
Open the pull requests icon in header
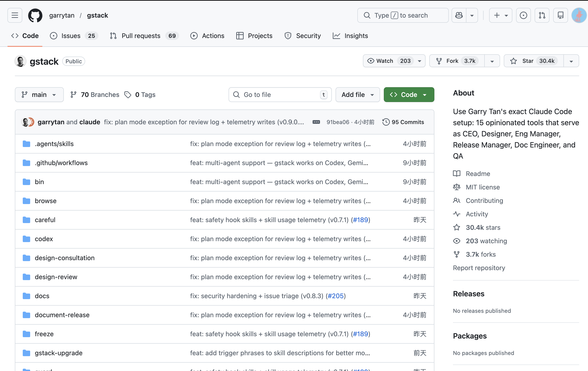pyautogui.click(x=542, y=15)
